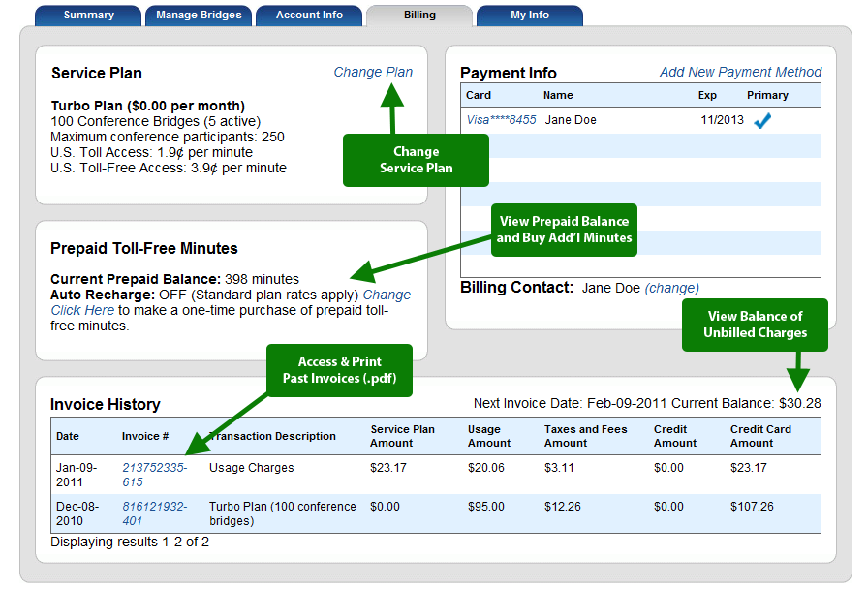Click the Invoice # column header
868x590 pixels.
[x=144, y=436]
